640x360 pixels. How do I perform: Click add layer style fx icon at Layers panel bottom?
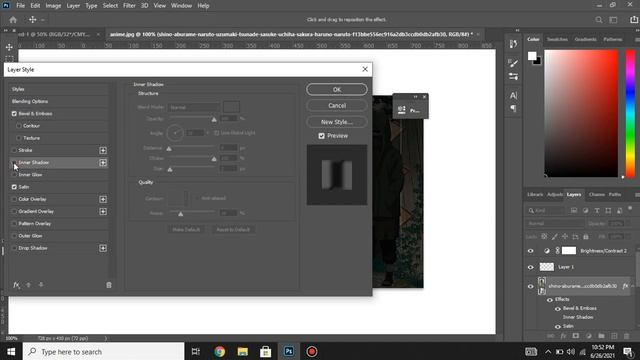[x=563, y=336]
